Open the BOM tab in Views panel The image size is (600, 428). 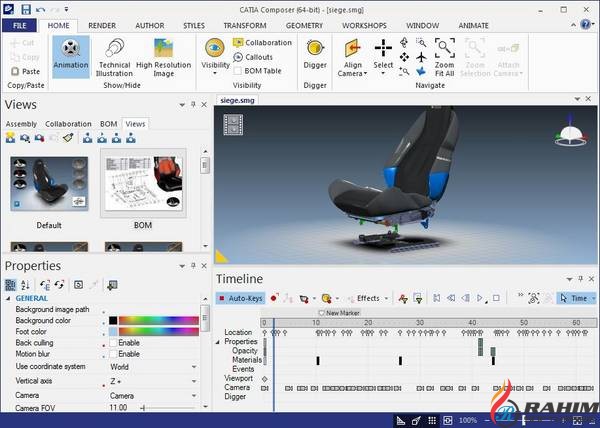[x=108, y=124]
